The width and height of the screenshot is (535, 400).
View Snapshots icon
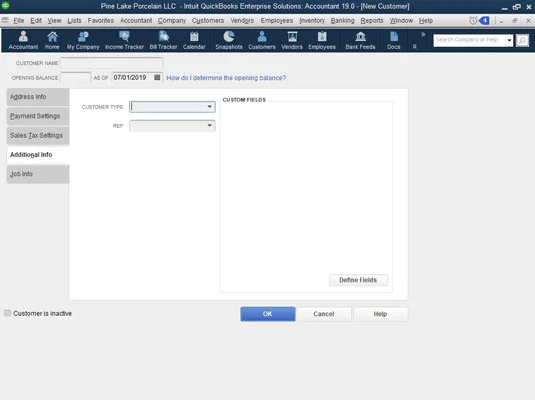pos(229,40)
